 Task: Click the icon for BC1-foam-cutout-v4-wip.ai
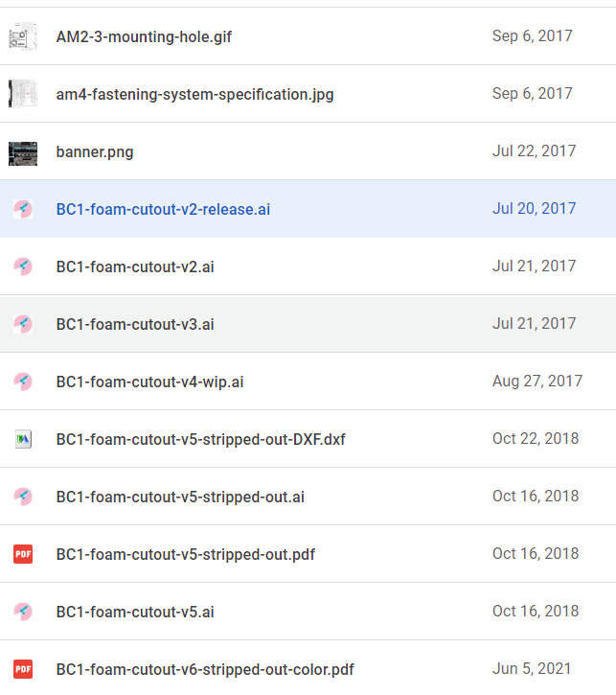(22, 382)
